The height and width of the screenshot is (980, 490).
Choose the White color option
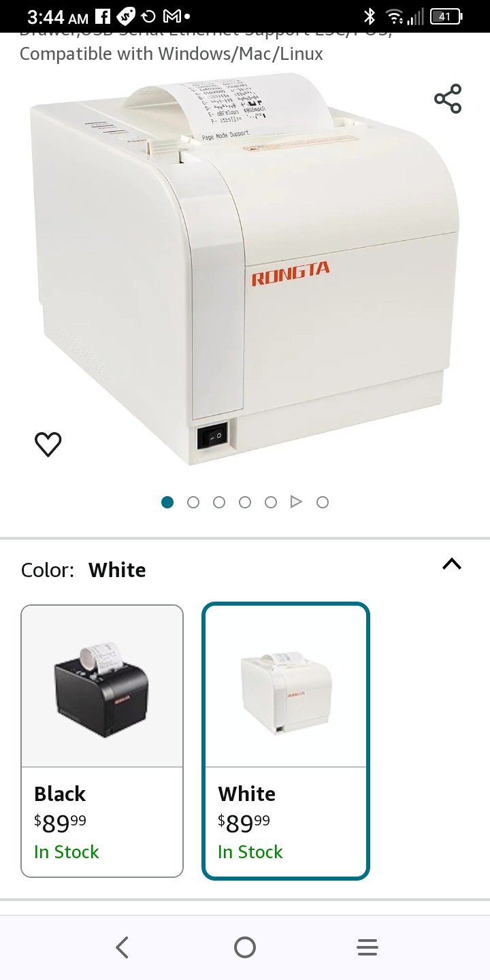coord(286,741)
